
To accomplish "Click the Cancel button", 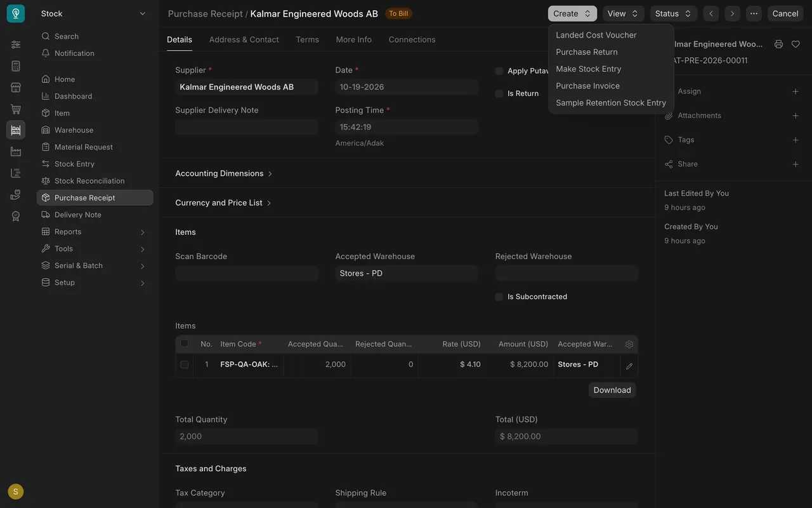I will (x=785, y=13).
